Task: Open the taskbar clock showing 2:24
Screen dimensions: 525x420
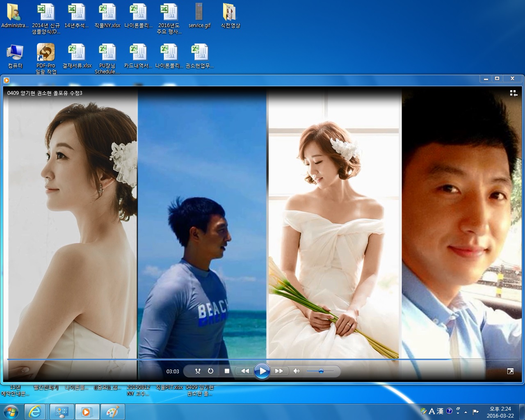Action: coord(500,412)
